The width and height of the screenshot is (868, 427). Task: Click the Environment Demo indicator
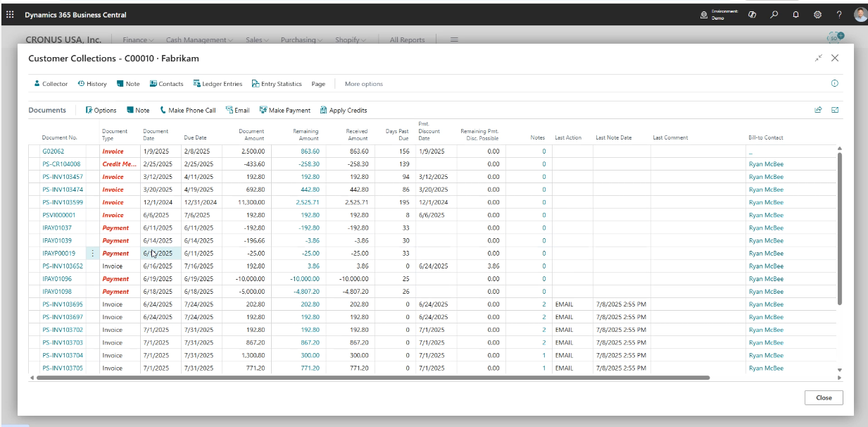718,15
